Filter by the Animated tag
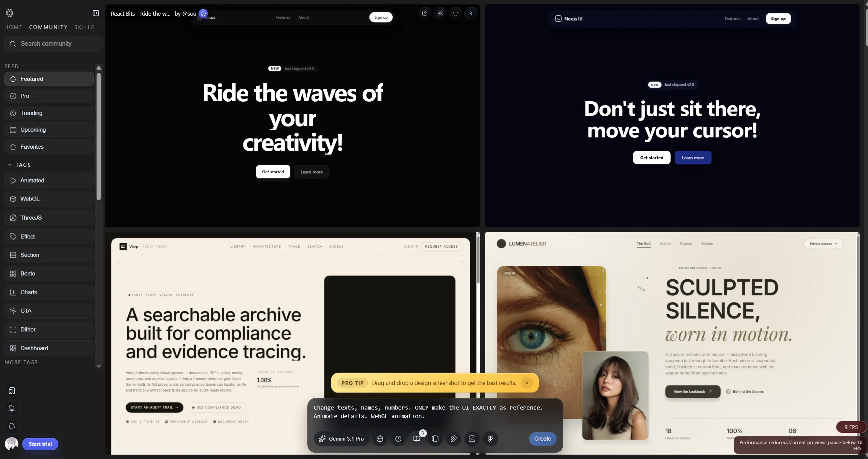This screenshot has height=459, width=868. pyautogui.click(x=49, y=180)
